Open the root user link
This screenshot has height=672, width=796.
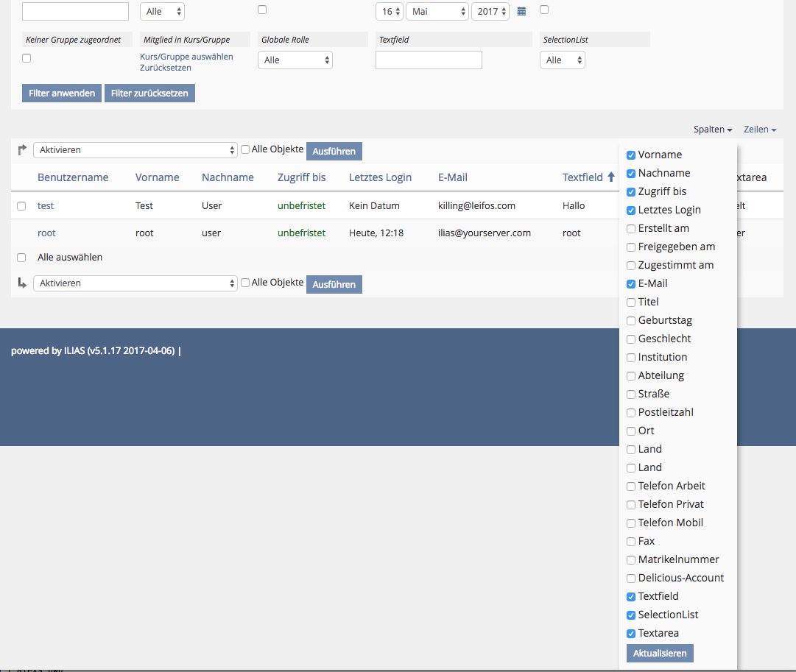coord(46,233)
